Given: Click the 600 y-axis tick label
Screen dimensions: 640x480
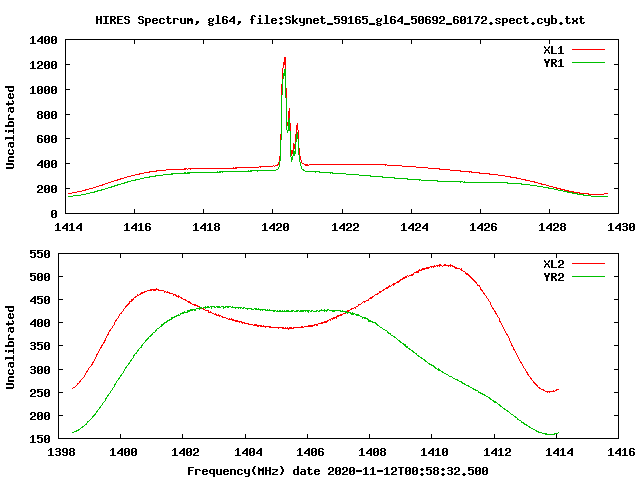Looking at the screenshot, I should coord(47,139).
